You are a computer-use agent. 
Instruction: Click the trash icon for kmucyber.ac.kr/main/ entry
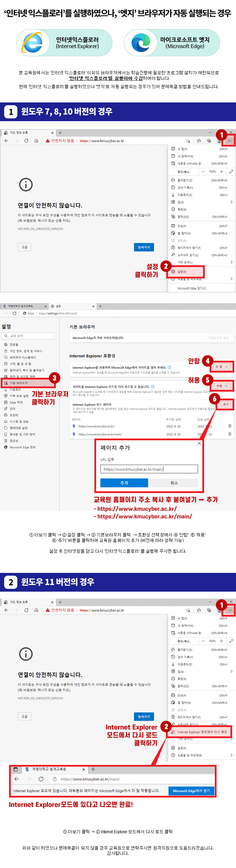(x=230, y=434)
